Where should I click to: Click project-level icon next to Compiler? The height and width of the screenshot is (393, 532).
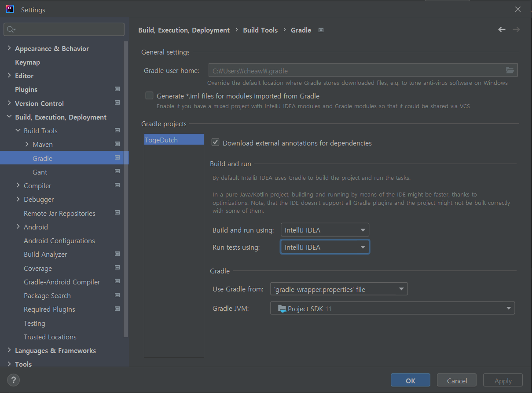(x=117, y=185)
